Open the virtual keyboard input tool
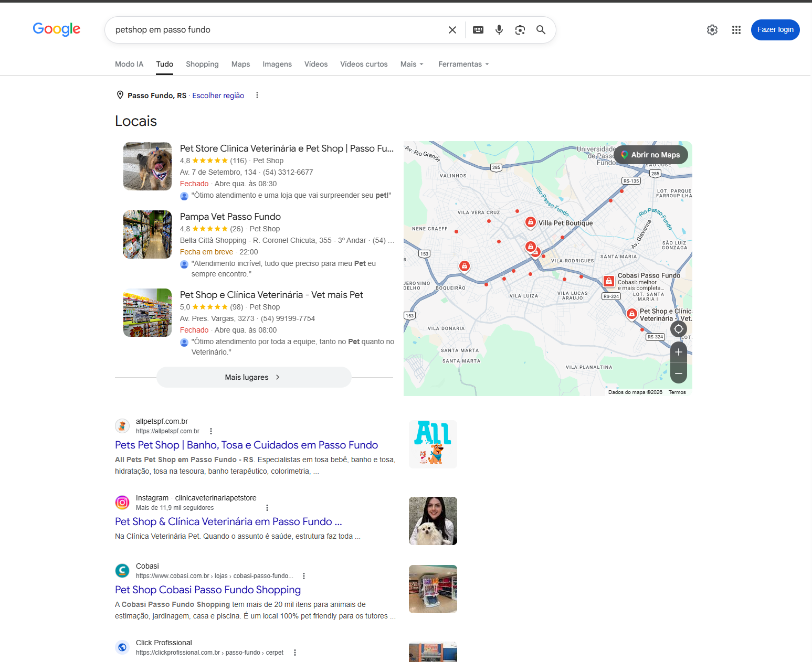Screen dimensions: 812x662 click(x=478, y=30)
